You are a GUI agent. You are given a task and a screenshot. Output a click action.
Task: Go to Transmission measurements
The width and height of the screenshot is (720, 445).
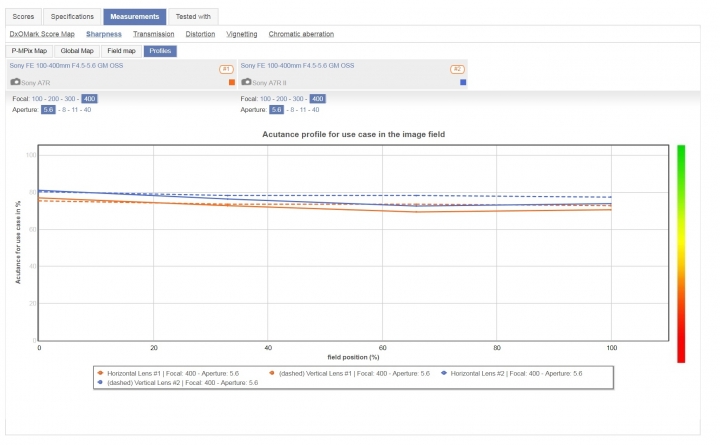(x=153, y=34)
